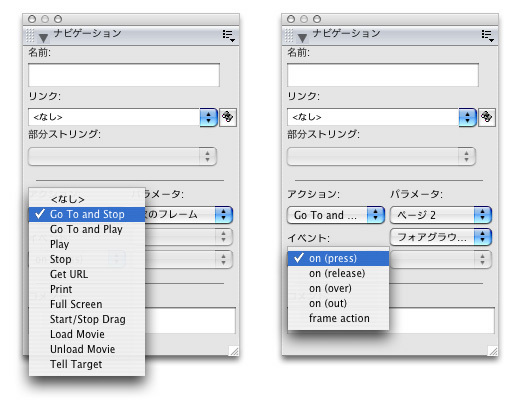The height and width of the screenshot is (405, 526).
Task: Click the link browse icon in right panel
Action: [487, 117]
